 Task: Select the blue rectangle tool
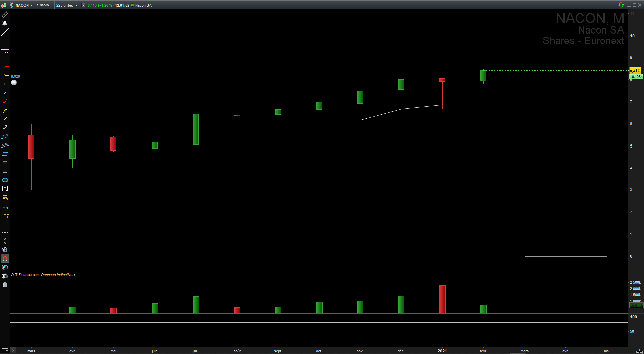5,154
